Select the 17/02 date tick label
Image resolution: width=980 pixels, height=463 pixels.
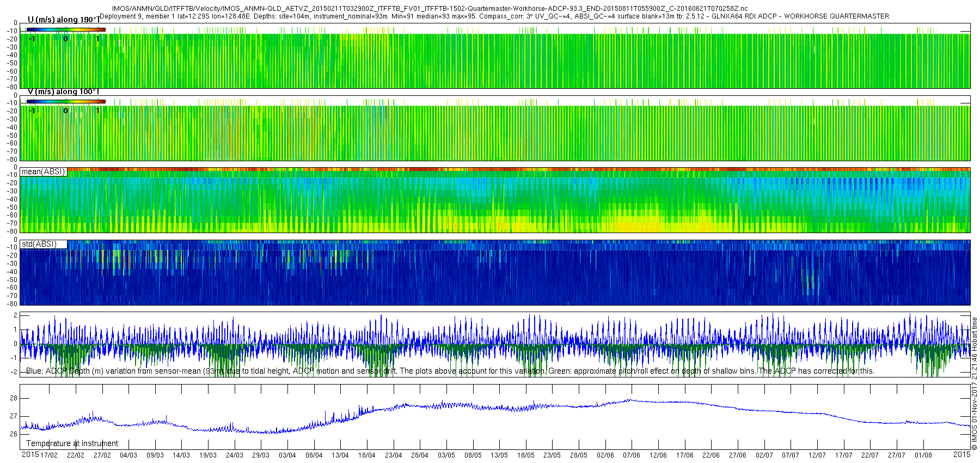pyautogui.click(x=48, y=455)
